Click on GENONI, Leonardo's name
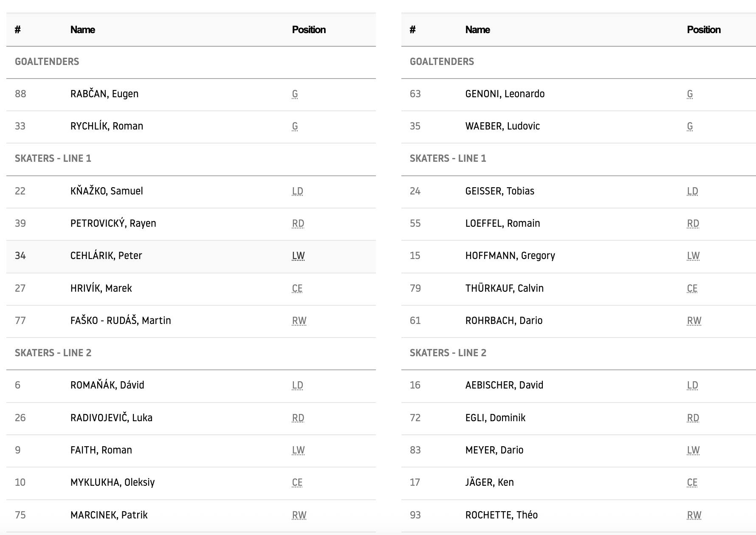This screenshot has width=756, height=535. pyautogui.click(x=505, y=94)
